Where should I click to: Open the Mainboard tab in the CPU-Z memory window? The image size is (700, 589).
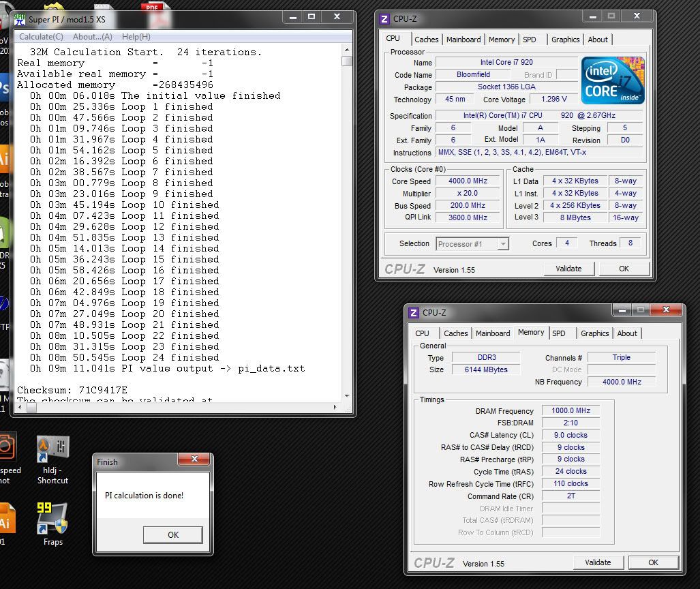493,333
